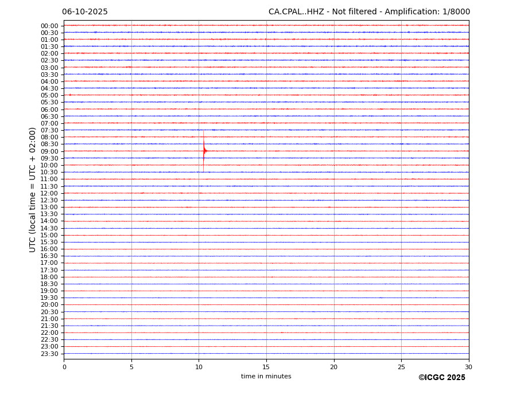Screen dimensions: 532x399
Task: Select the 00:00 time label on the y-axis
Action: [x=49, y=26]
